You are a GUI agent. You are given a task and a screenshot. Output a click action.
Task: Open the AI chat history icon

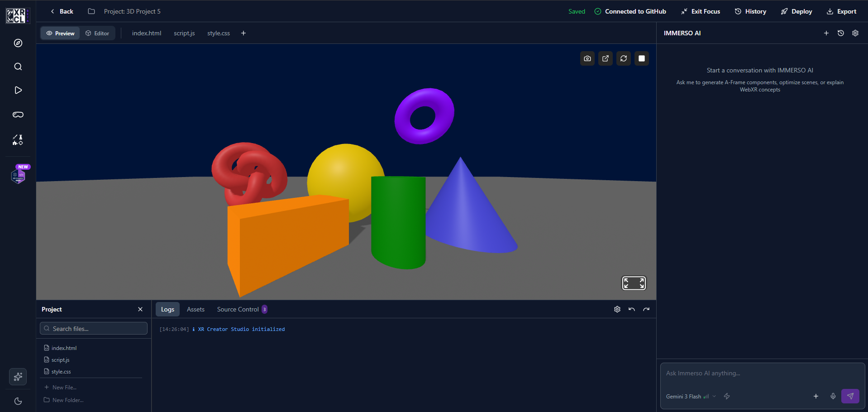(840, 33)
